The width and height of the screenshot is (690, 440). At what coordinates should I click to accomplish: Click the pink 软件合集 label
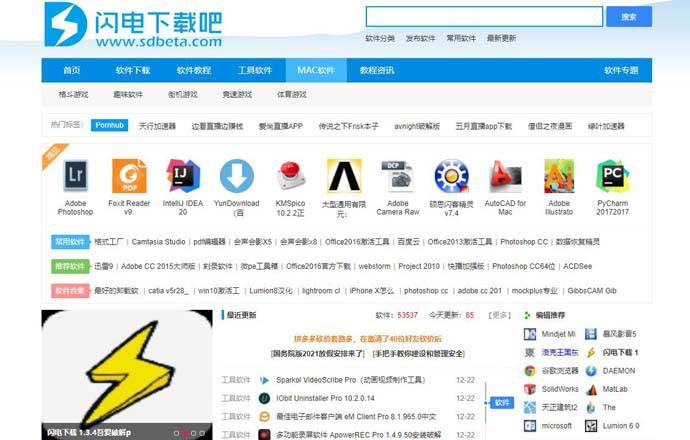pyautogui.click(x=70, y=291)
